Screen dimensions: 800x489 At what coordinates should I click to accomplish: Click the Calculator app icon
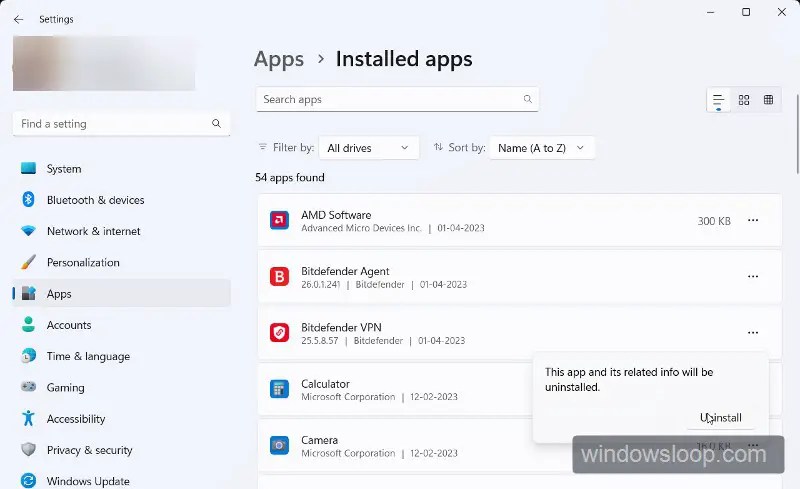[279, 389]
